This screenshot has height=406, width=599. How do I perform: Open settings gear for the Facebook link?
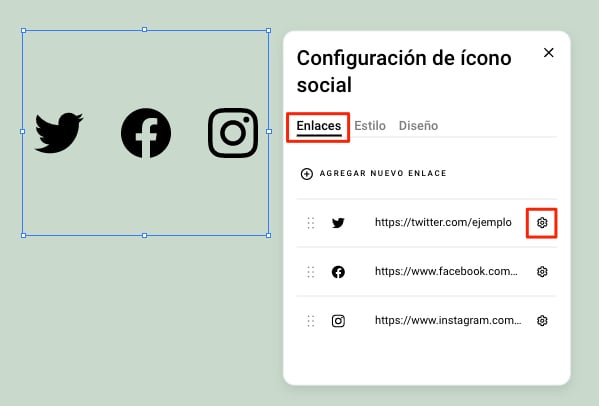[x=542, y=272]
